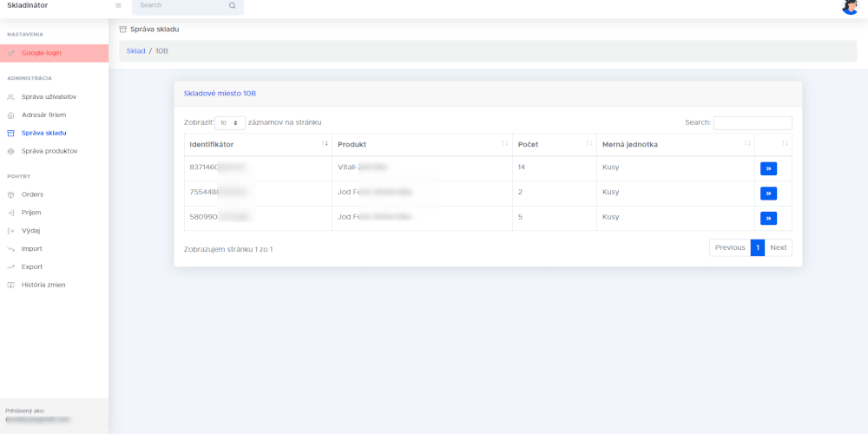Click the Sklad breadcrumb link
Image resolution: width=868 pixels, height=434 pixels.
[135, 51]
